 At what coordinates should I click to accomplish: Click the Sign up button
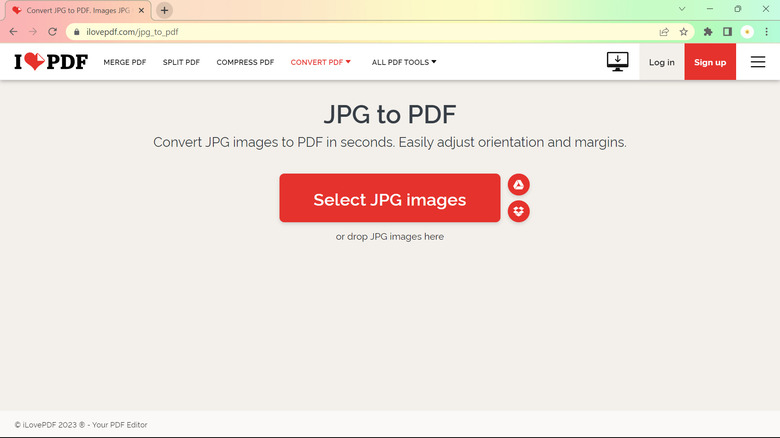coord(710,62)
